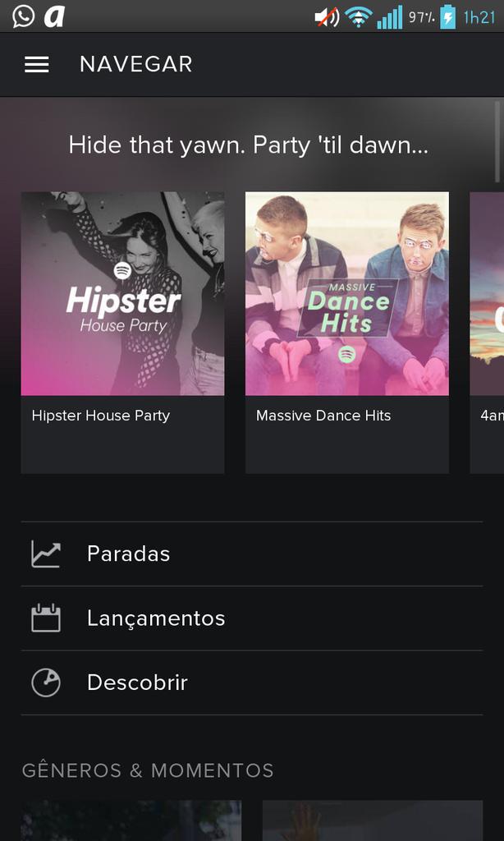The width and height of the screenshot is (504, 841).
Task: Tap the GÊNEROS & MOMENTOS section heading
Action: click(148, 770)
